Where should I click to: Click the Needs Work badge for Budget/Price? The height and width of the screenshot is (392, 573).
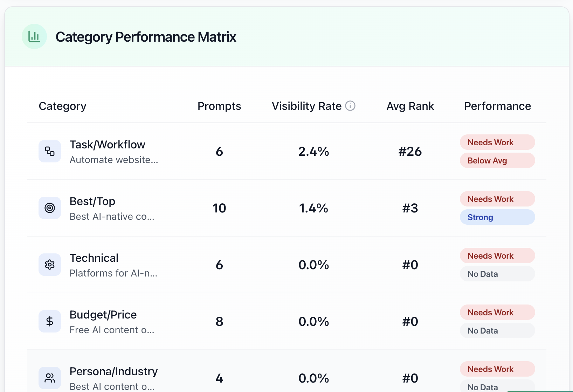tap(497, 312)
